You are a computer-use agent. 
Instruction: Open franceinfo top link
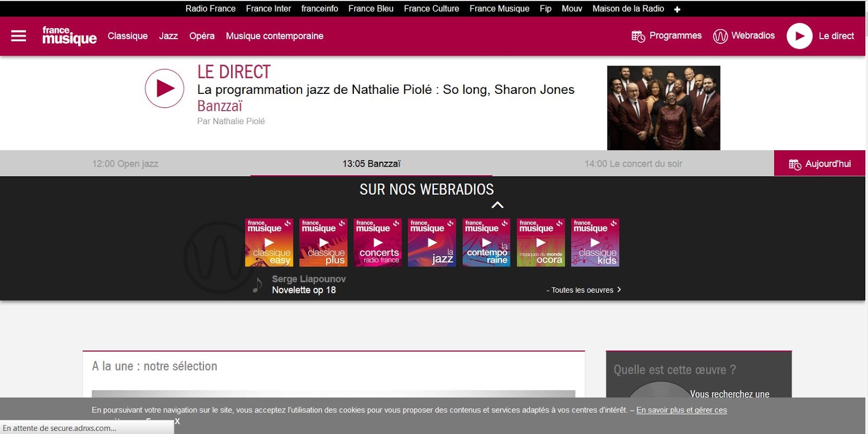click(320, 9)
